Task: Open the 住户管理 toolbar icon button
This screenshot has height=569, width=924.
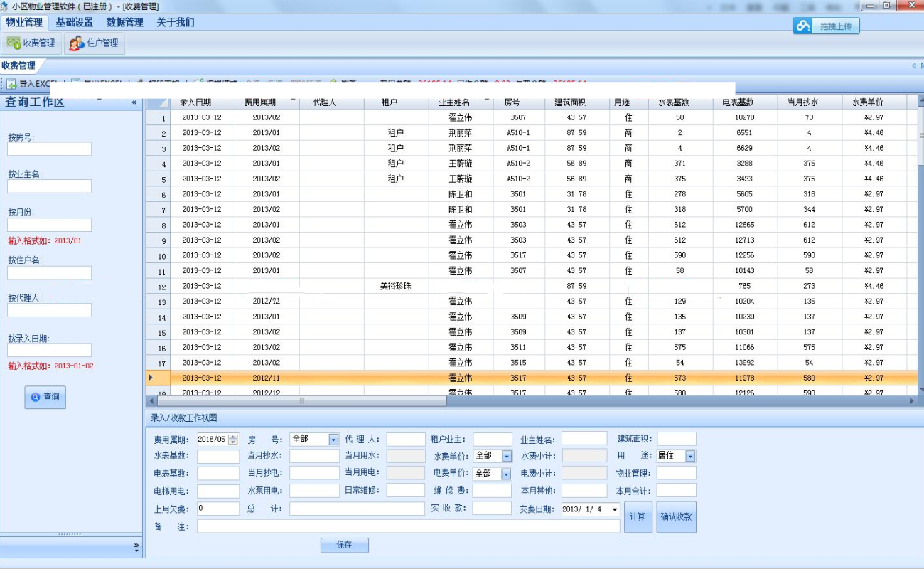Action: pos(95,43)
